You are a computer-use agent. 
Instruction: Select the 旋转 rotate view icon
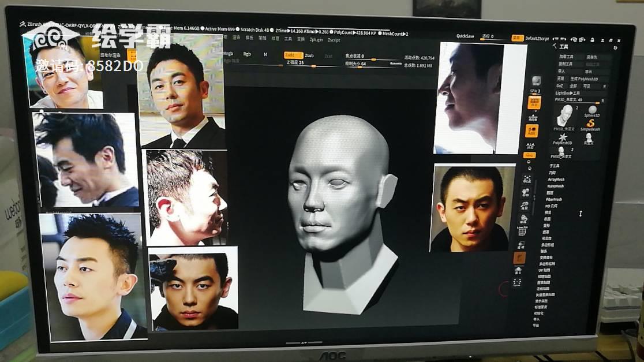(x=523, y=219)
